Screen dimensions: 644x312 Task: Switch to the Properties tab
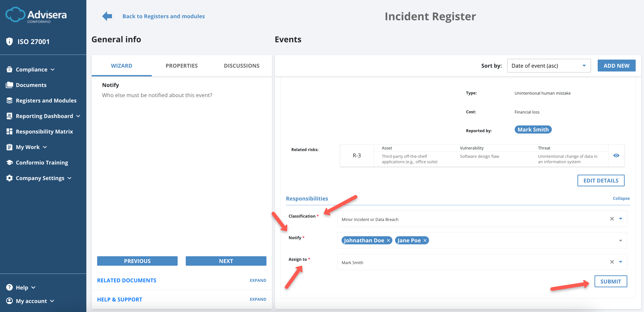[x=181, y=65]
